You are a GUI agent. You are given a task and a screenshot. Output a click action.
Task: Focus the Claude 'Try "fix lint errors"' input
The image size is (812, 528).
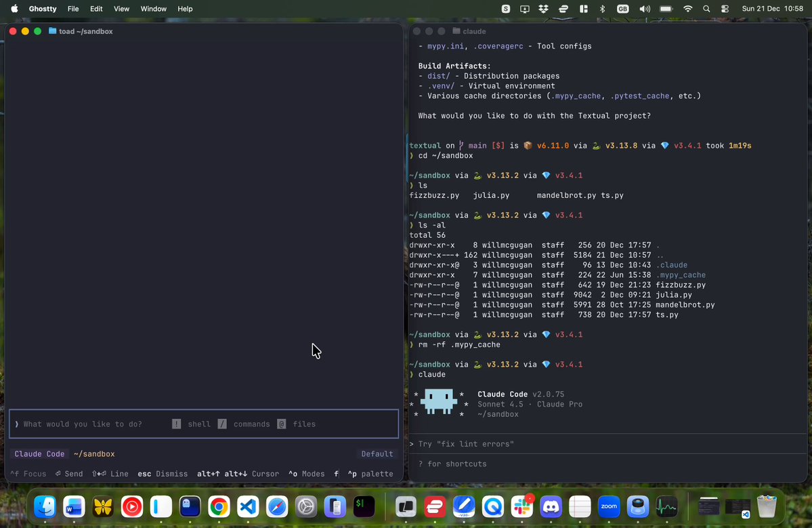607,444
